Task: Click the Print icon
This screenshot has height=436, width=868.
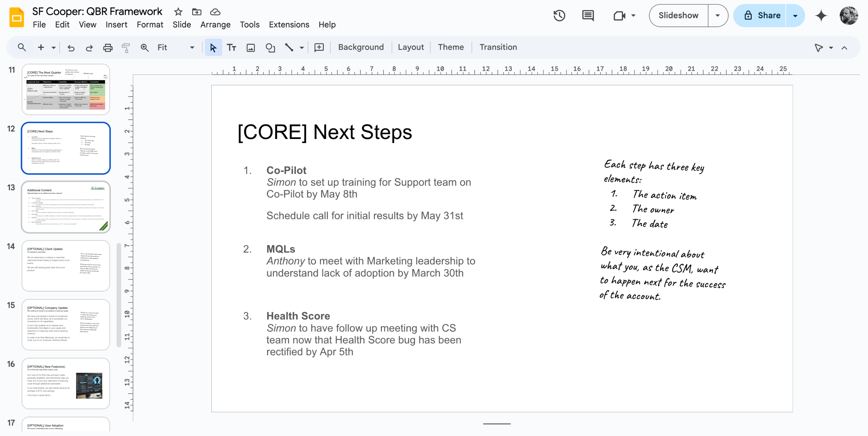Action: pos(107,48)
